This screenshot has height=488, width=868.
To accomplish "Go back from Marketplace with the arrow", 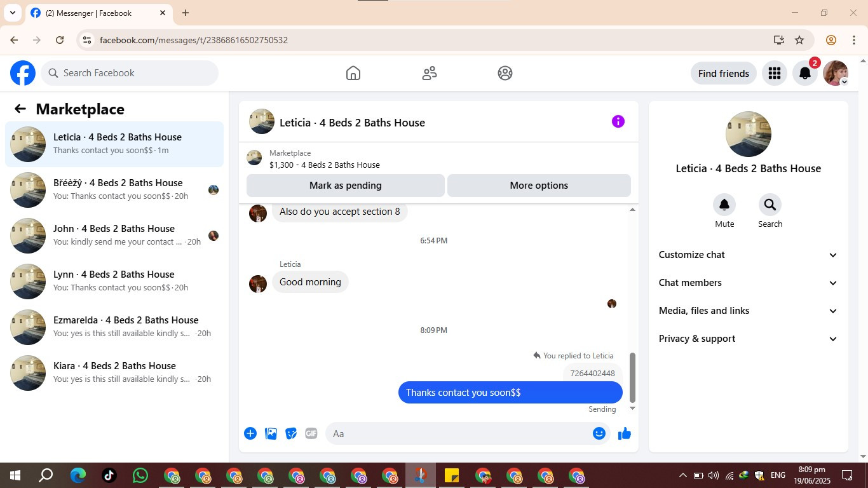I will 20,109.
